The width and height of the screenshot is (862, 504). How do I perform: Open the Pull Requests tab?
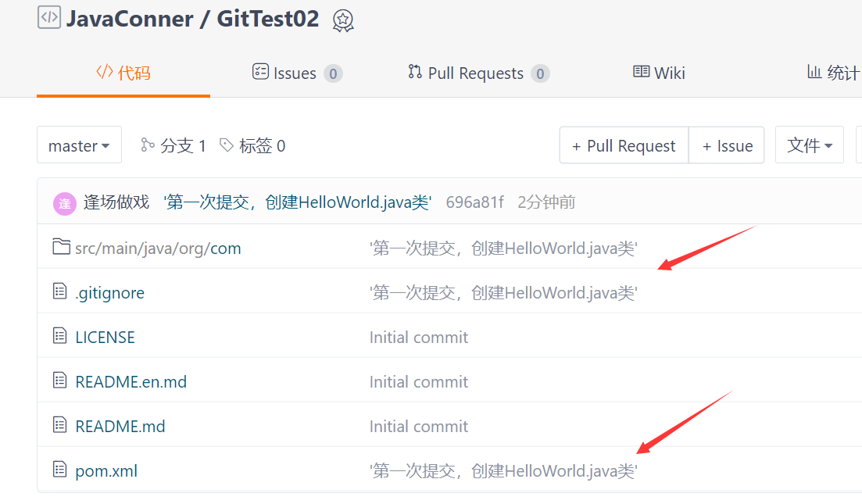[478, 73]
